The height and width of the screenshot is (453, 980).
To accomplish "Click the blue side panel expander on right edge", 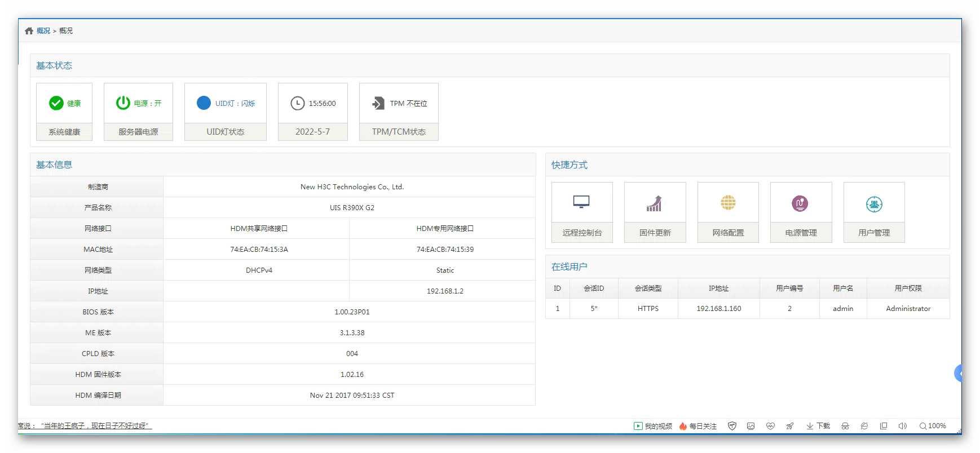I will pyautogui.click(x=958, y=373).
